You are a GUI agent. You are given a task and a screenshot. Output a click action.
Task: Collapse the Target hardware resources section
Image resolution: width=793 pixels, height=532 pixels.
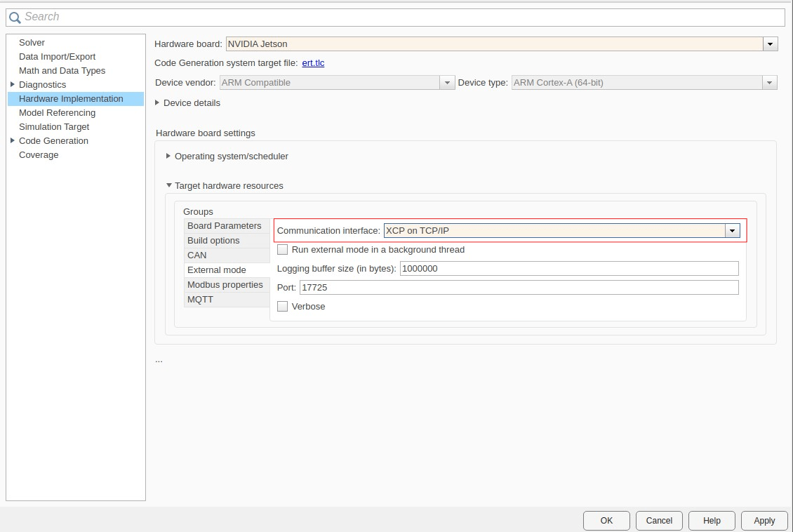click(x=168, y=185)
